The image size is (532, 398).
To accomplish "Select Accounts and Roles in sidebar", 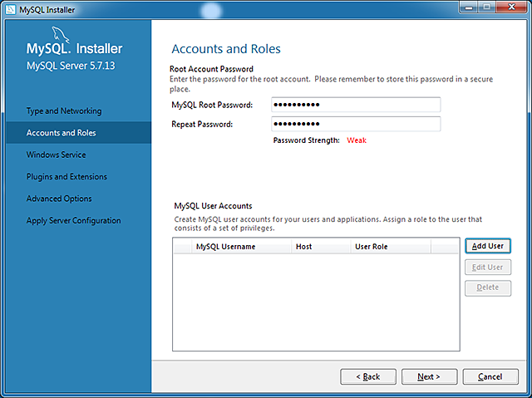I will click(x=61, y=133).
